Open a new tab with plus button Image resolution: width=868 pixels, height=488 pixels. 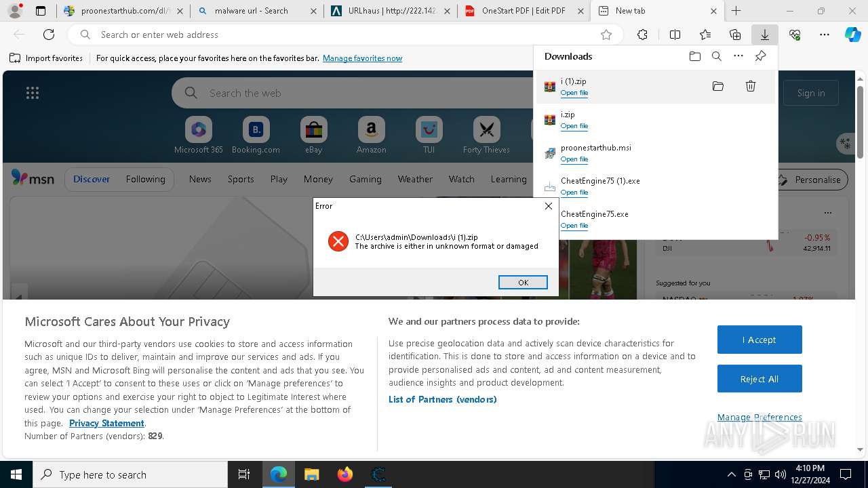pyautogui.click(x=736, y=11)
